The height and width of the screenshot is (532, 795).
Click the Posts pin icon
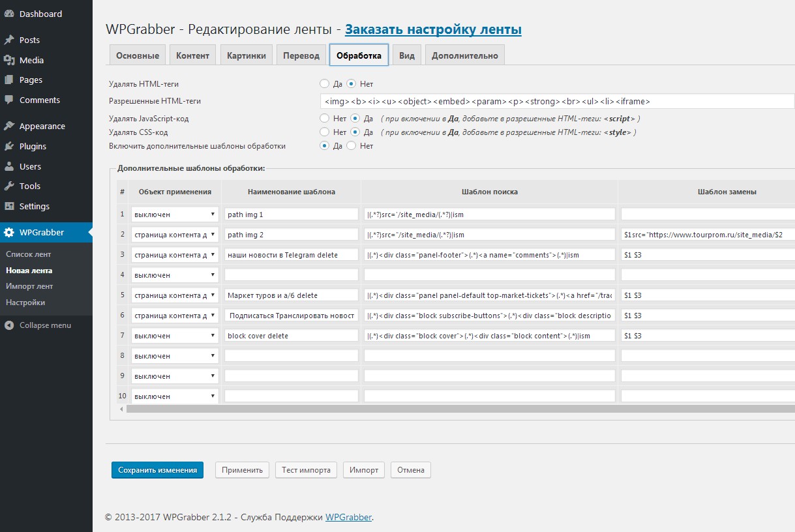[9, 40]
